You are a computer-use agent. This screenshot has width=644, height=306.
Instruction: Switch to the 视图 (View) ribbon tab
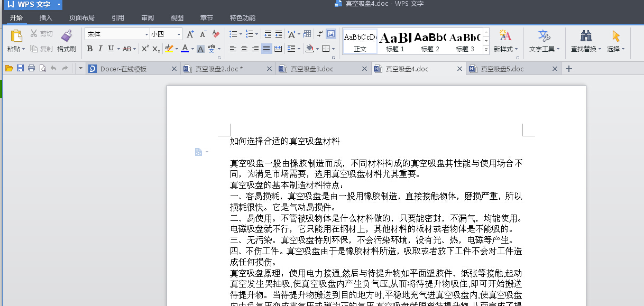point(177,17)
